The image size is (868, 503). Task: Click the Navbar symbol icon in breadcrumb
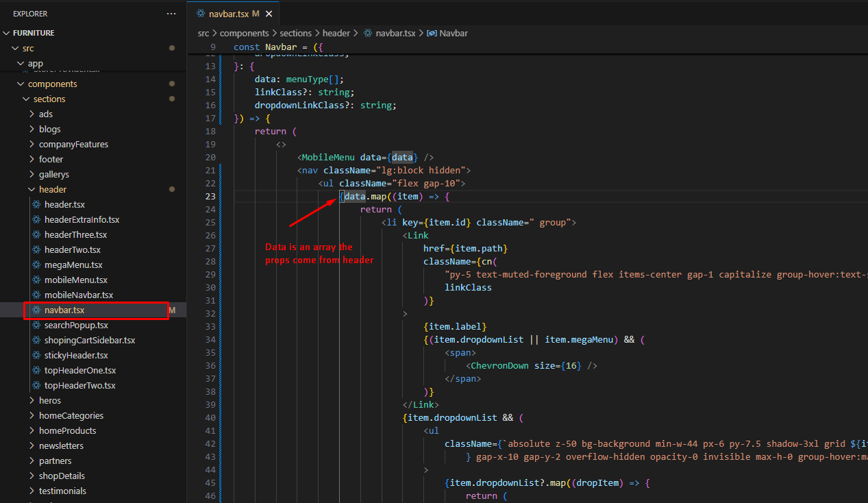pos(432,33)
